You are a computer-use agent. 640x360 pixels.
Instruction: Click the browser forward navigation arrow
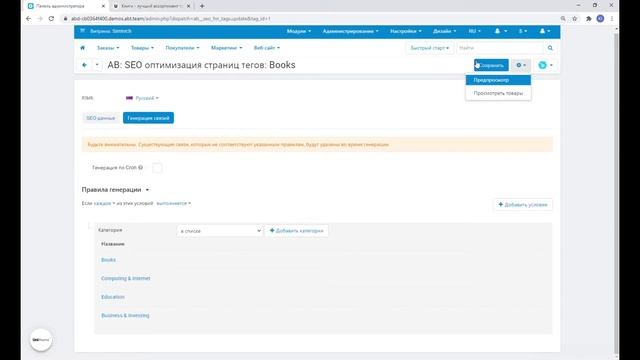pos(40,18)
